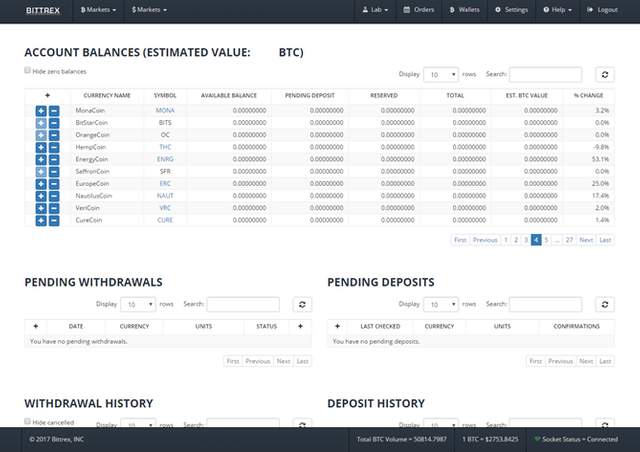Click the deposit plus icon for OrangeCoin
Image resolution: width=640 pixels, height=452 pixels.
[41, 135]
